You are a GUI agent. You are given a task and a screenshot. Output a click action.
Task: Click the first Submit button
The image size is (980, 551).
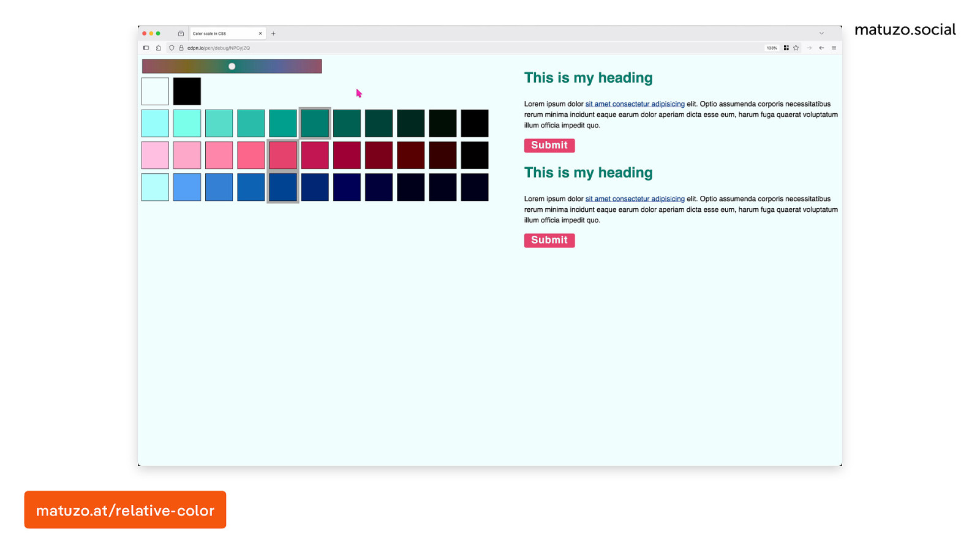(549, 145)
